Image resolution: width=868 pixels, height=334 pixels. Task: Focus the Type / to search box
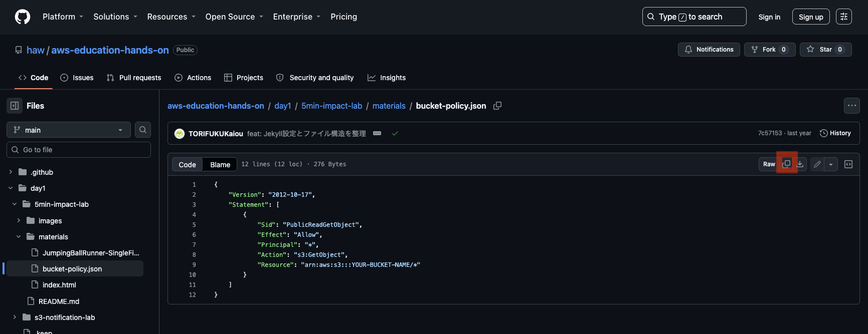(694, 17)
